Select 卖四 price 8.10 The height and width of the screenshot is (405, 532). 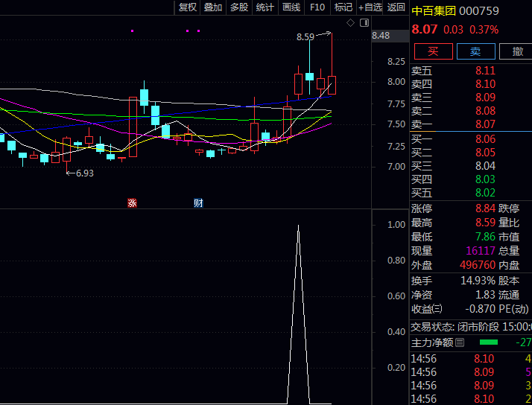[485, 83]
